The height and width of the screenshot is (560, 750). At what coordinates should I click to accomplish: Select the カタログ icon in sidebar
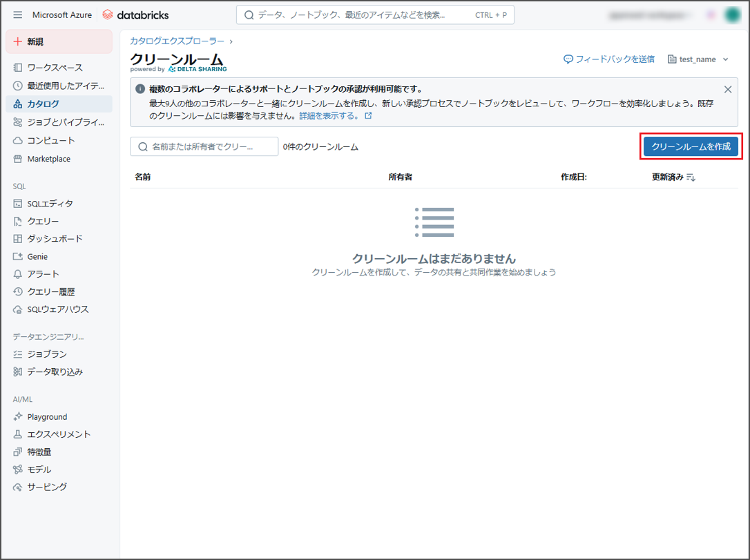(x=18, y=104)
